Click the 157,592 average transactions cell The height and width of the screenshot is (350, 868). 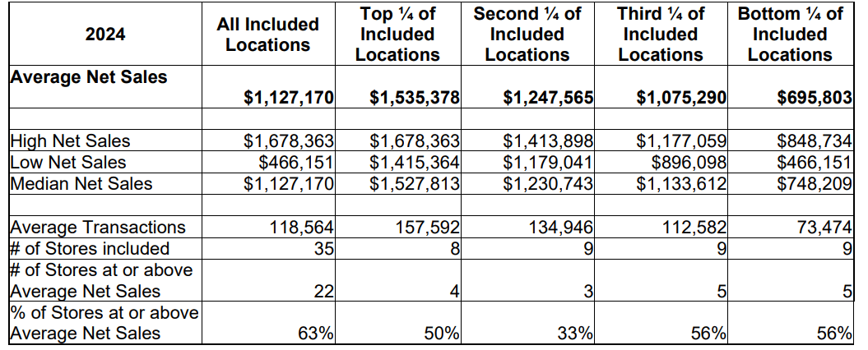(427, 227)
